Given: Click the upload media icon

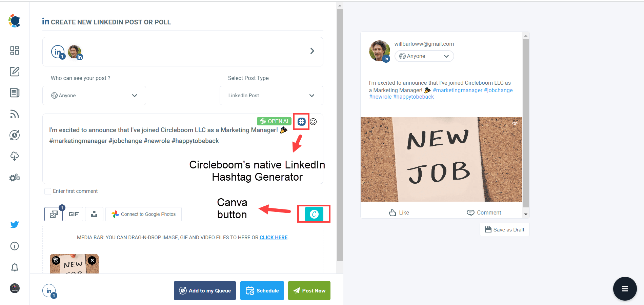Looking at the screenshot, I should [94, 214].
